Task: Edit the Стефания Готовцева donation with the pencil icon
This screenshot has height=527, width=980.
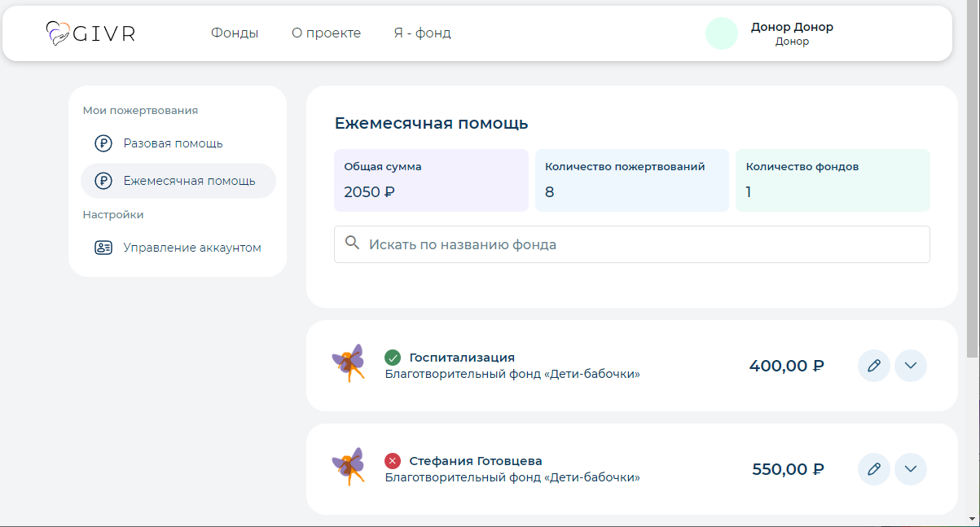Action: pos(873,469)
